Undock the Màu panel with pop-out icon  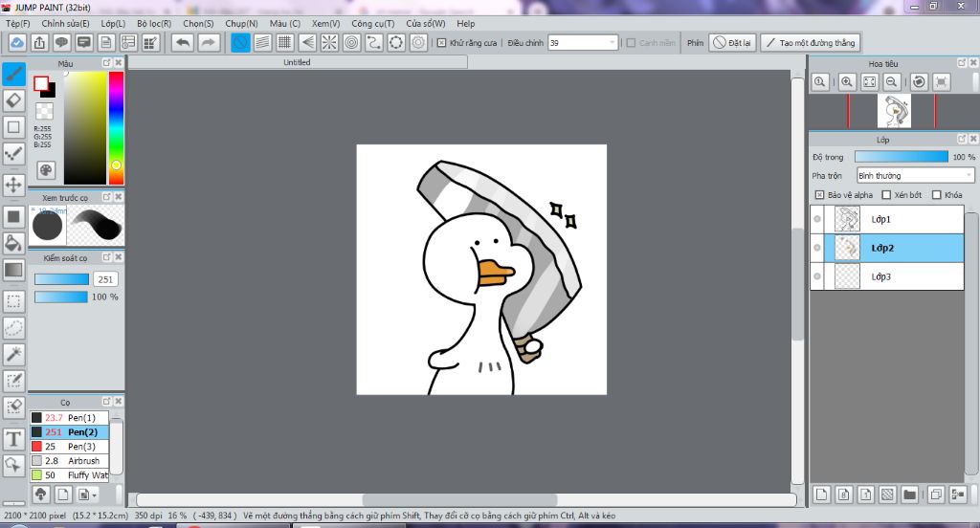[x=107, y=62]
